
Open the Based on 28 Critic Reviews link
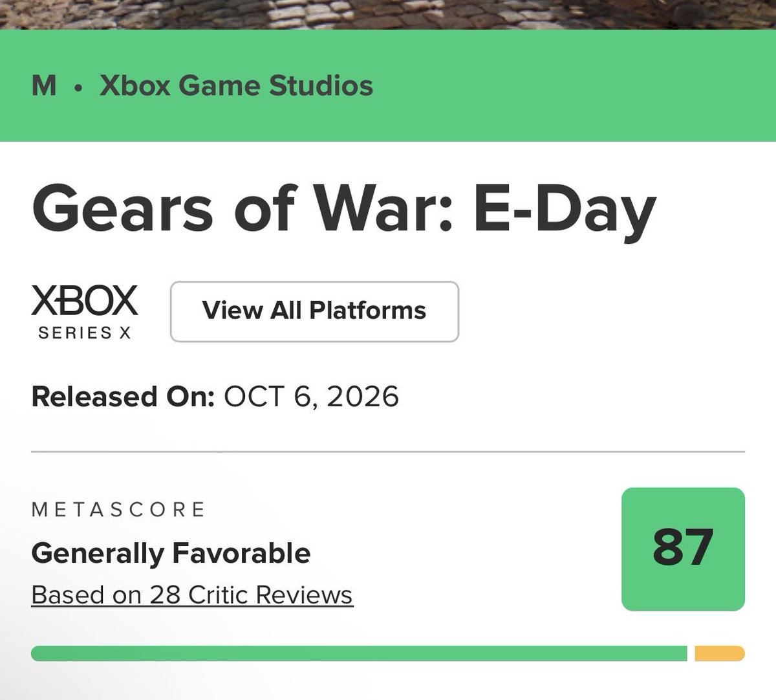pyautogui.click(x=192, y=595)
